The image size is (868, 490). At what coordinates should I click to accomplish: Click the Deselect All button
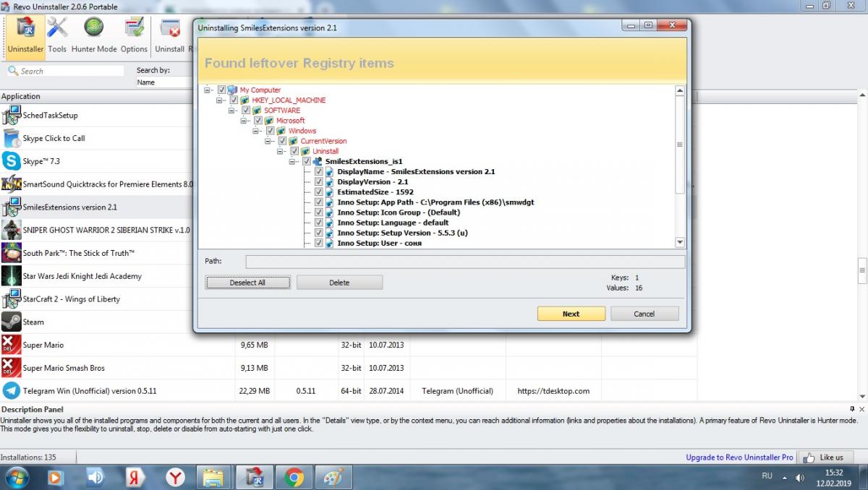(x=247, y=283)
